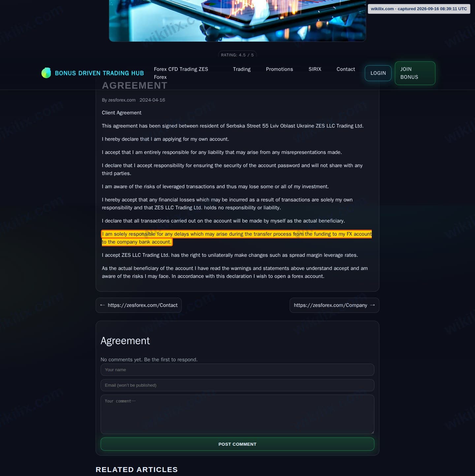Screen dimensions: 475x476
Task: Click the 'applying for my own account' sentence
Action: pos(165,139)
